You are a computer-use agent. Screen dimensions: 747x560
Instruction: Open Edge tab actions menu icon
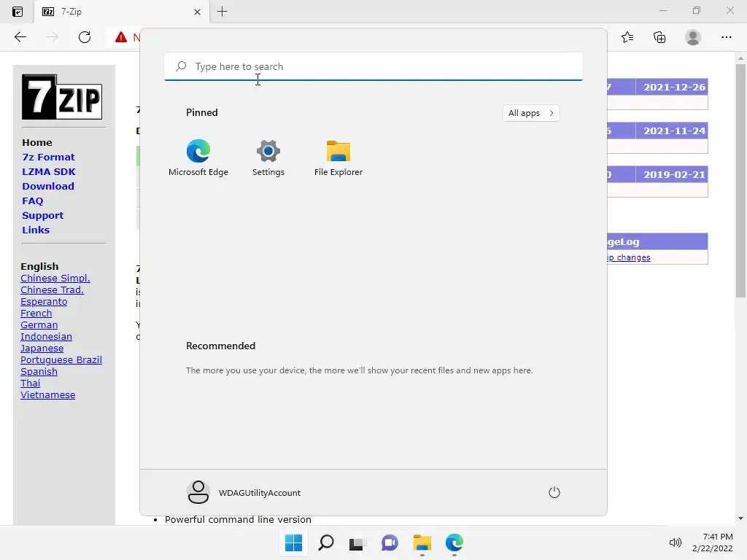(x=18, y=12)
